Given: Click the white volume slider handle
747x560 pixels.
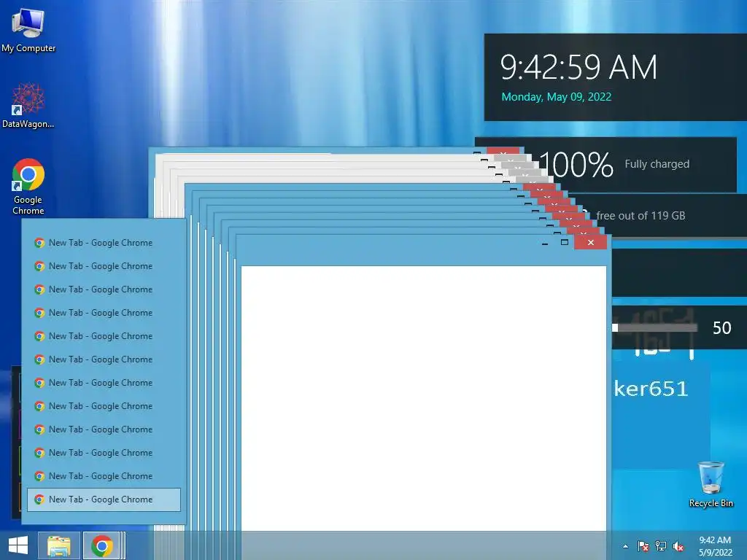Looking at the screenshot, I should coord(615,327).
